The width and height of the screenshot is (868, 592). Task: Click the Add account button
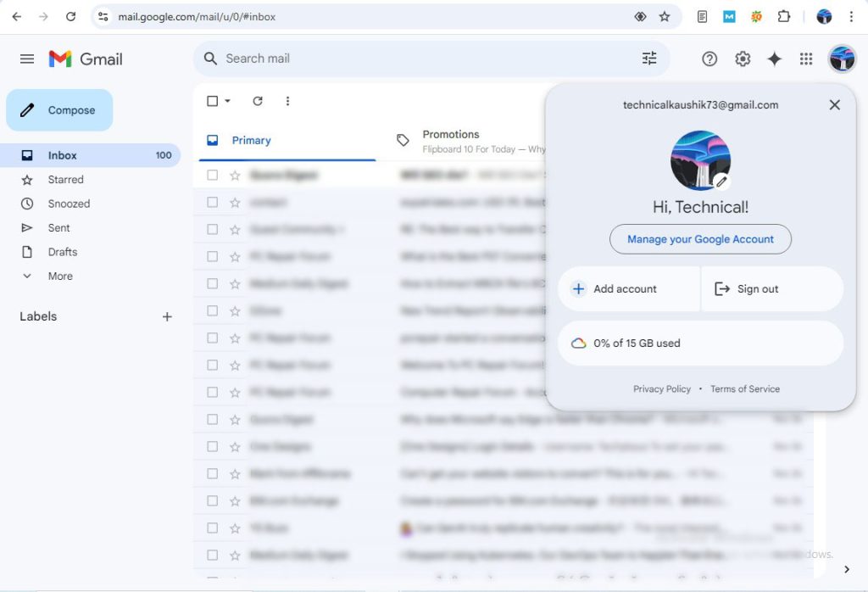629,288
